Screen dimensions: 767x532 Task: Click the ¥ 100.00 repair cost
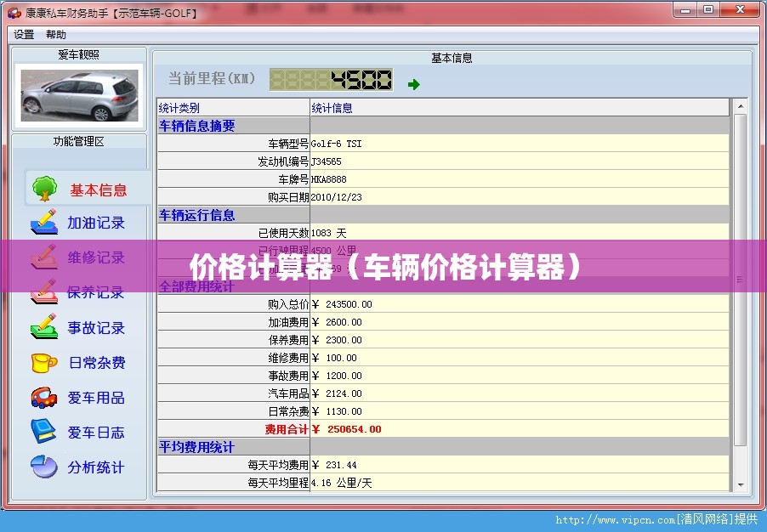334,358
